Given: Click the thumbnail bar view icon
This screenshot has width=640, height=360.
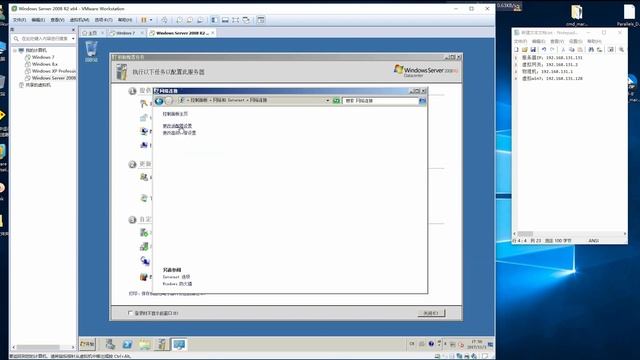Looking at the screenshot, I should (x=225, y=20).
